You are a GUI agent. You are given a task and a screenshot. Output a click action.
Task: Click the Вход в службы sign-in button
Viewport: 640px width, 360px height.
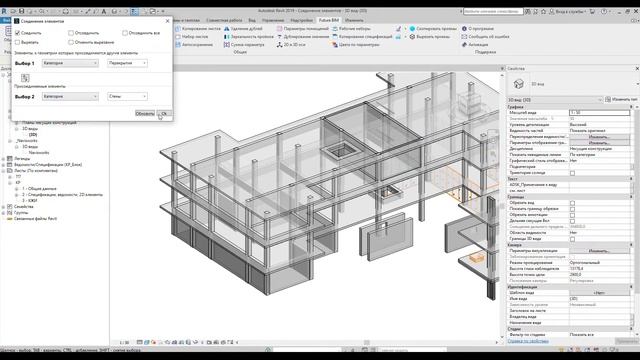[x=567, y=11]
